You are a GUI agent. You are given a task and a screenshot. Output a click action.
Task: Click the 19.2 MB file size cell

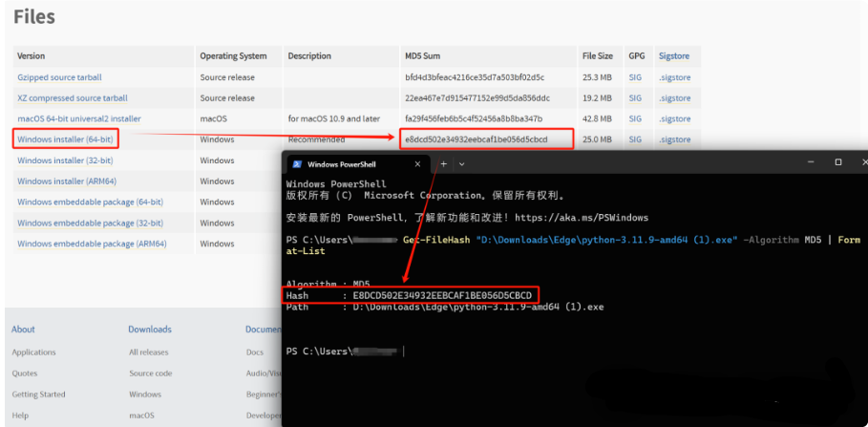(x=598, y=98)
